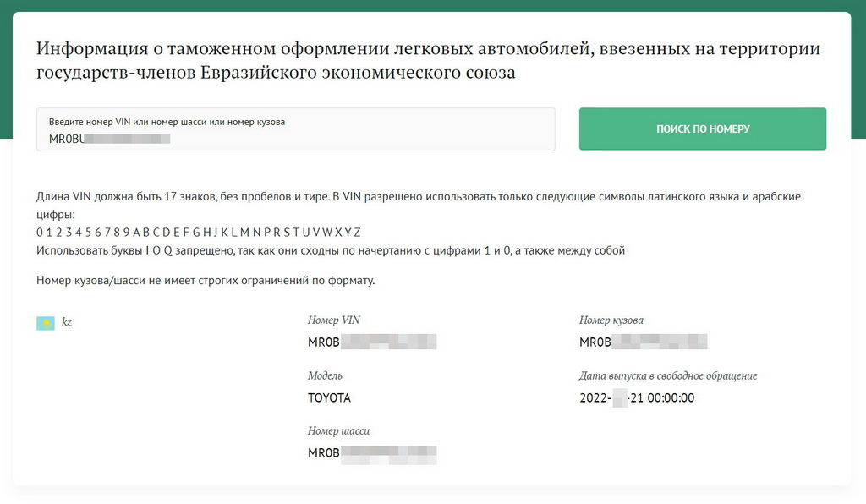Click the Модель field label

325,376
